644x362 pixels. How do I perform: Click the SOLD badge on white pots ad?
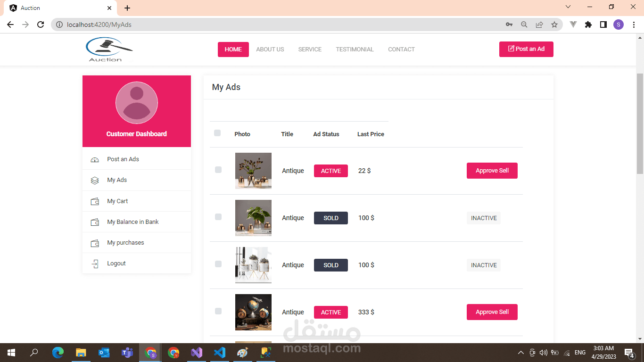pos(331,265)
